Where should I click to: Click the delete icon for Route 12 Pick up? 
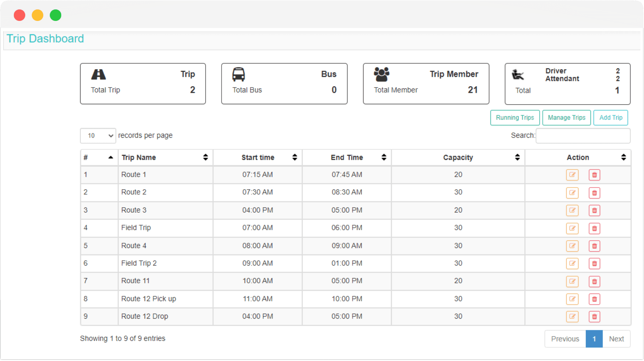[x=595, y=299]
